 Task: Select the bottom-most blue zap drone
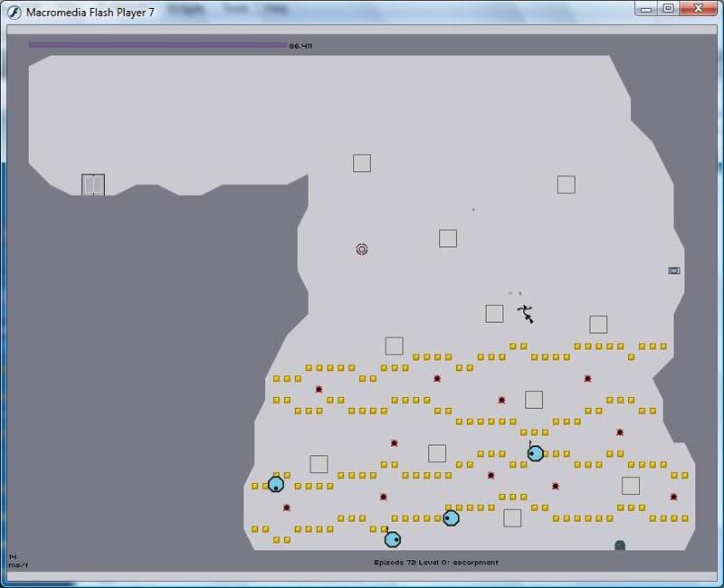(x=392, y=539)
